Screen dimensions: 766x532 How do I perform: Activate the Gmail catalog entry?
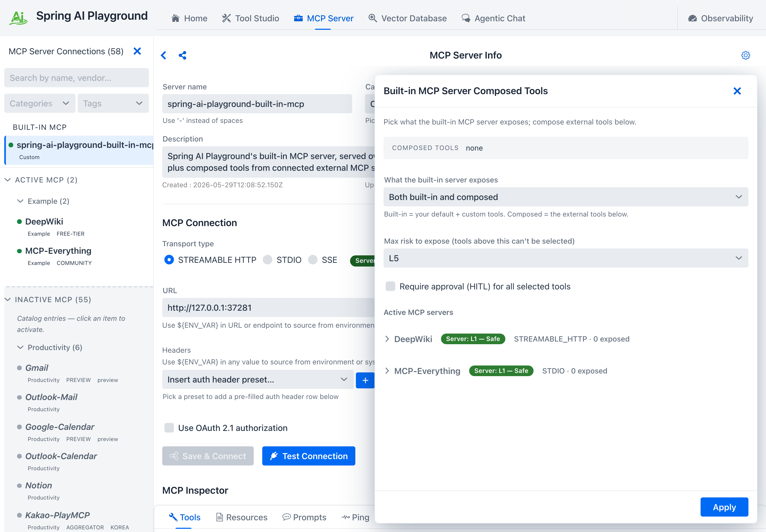(37, 368)
